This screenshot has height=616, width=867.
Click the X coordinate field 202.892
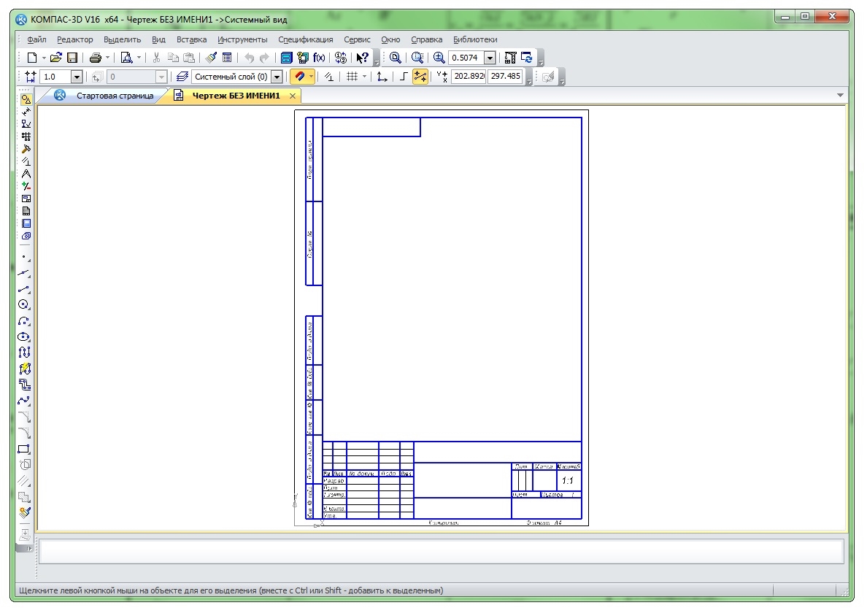click(469, 76)
